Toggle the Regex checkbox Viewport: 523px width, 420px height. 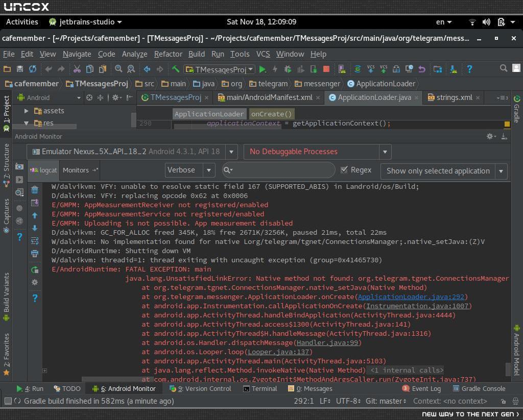(344, 170)
